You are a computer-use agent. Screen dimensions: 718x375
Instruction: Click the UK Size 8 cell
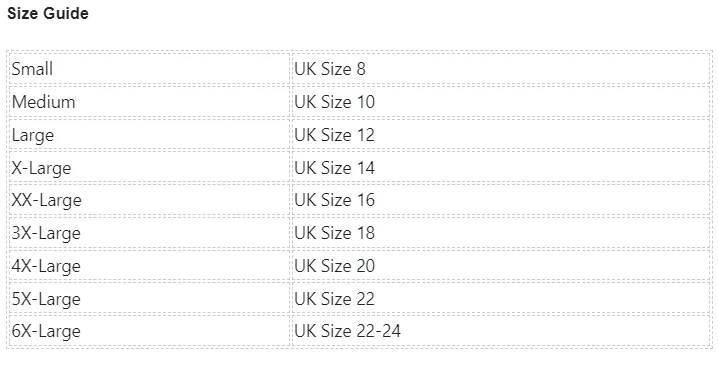[x=501, y=69]
